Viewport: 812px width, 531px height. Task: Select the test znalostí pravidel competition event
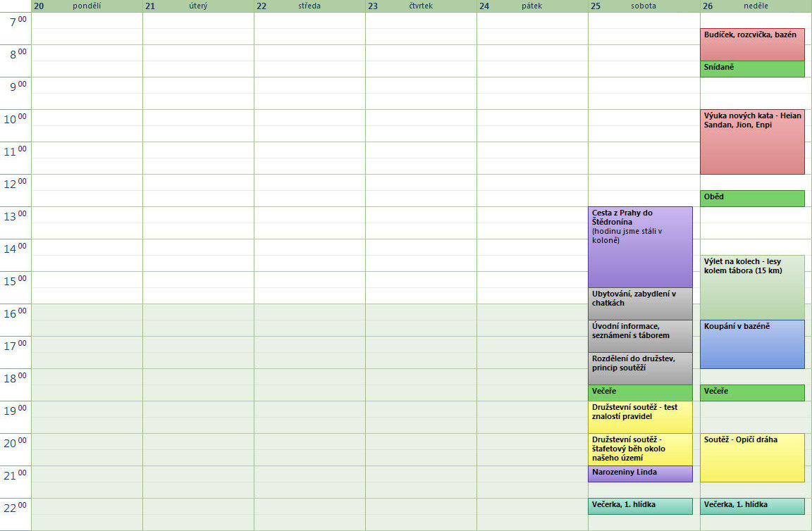[x=640, y=417]
